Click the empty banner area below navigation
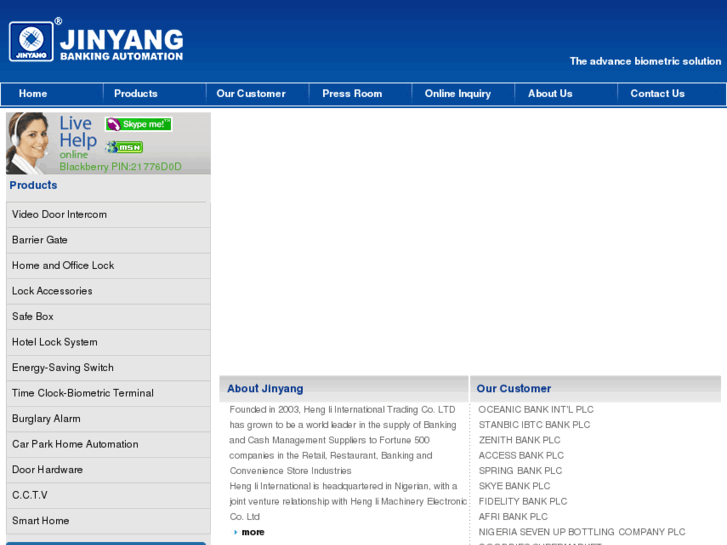The image size is (727, 545). coord(469,241)
